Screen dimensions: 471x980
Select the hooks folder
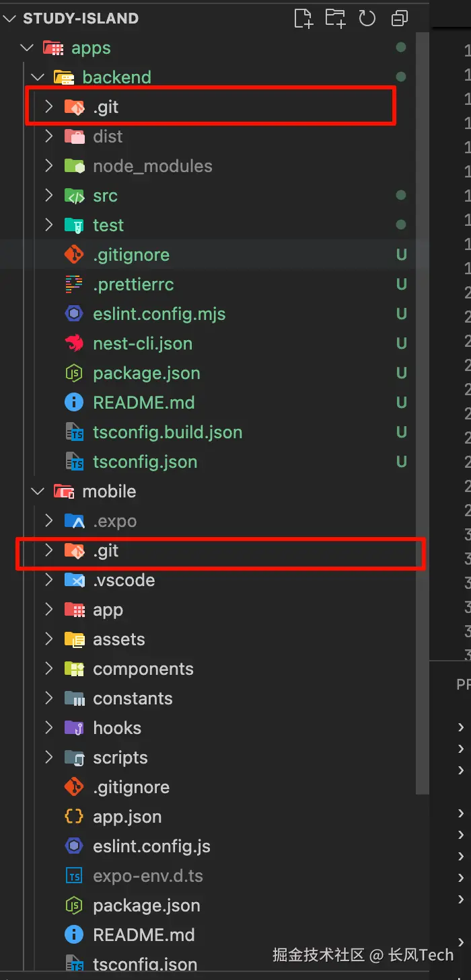[117, 728]
